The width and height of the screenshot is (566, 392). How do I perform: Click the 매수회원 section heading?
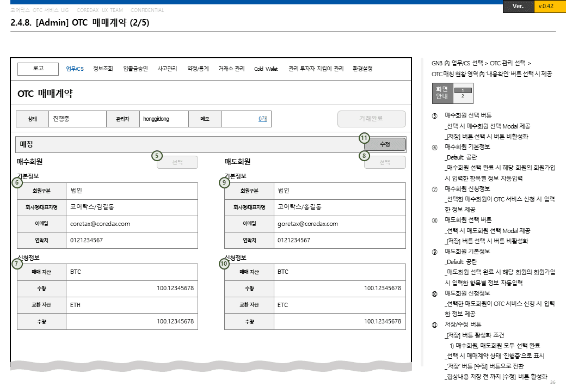pyautogui.click(x=29, y=162)
